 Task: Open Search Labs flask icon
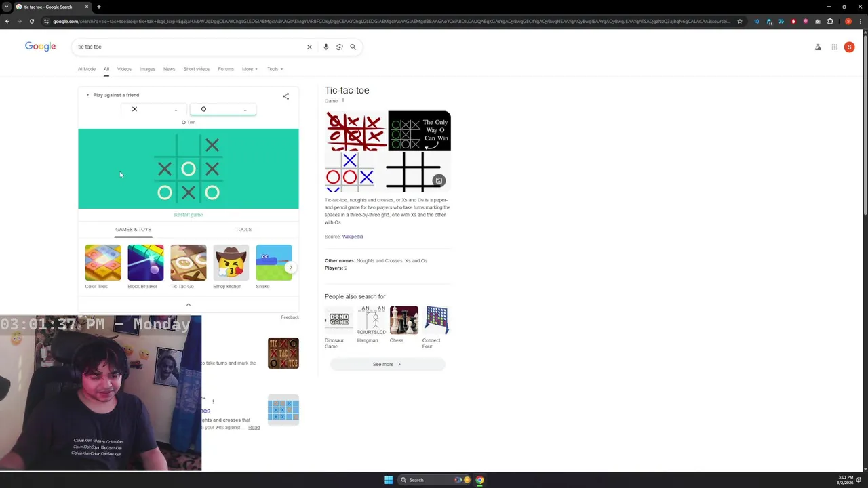pos(818,47)
